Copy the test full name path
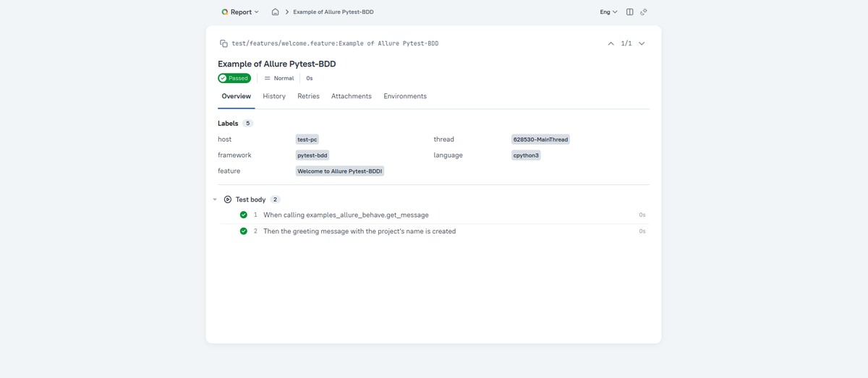Image resolution: width=868 pixels, height=378 pixels. [224, 43]
